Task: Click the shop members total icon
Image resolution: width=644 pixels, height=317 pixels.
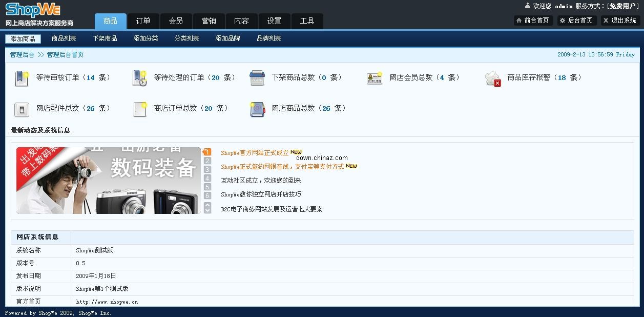Action: coord(375,78)
